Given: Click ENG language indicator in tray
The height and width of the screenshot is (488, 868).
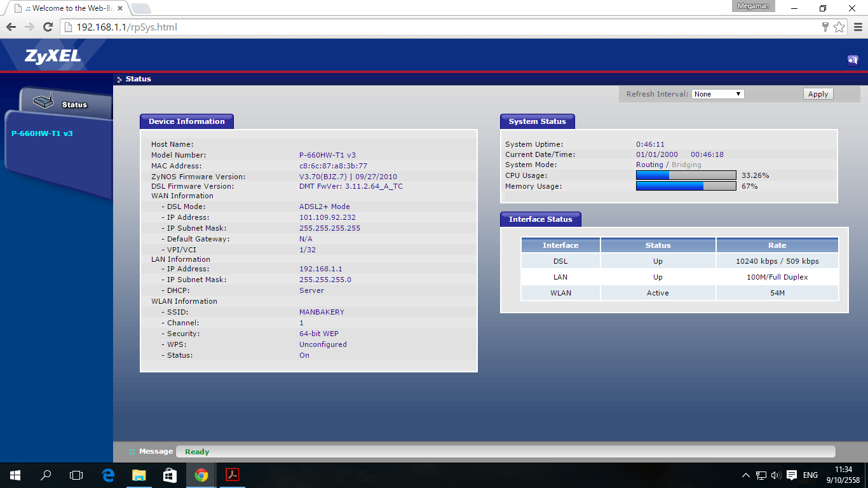Looking at the screenshot, I should pos(810,475).
